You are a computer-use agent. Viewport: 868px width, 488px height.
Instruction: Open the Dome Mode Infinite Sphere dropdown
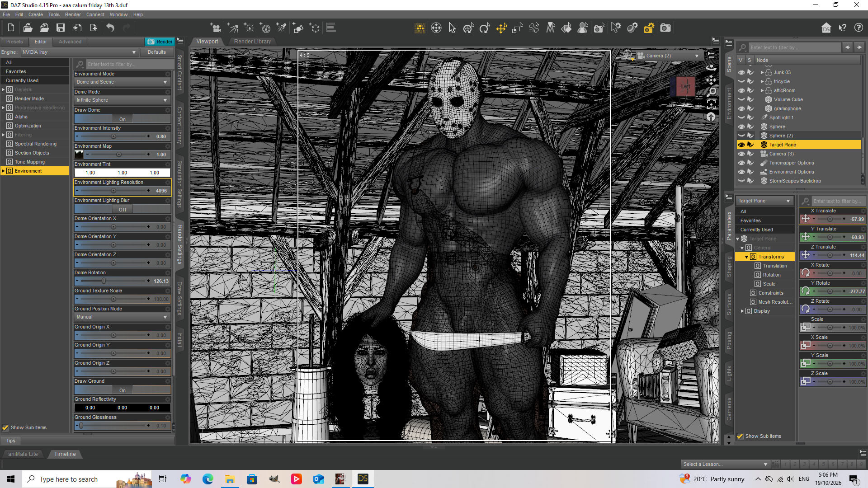(x=122, y=100)
